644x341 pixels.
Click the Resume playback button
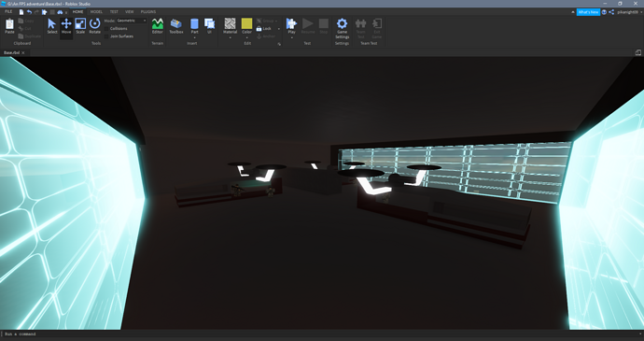click(308, 23)
